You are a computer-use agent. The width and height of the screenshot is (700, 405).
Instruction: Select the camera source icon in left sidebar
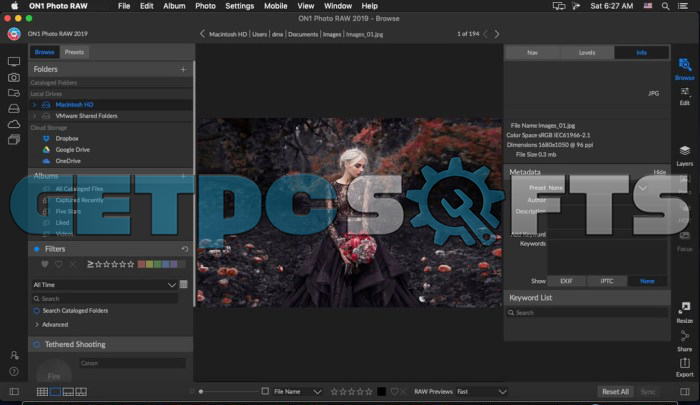pos(14,77)
